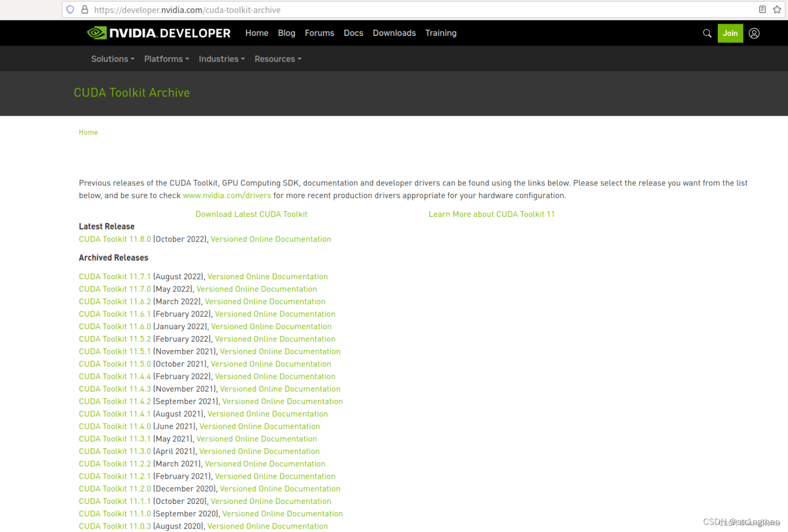
Task: Open Versioned Online Documentation for 11.2.2
Action: (x=265, y=464)
